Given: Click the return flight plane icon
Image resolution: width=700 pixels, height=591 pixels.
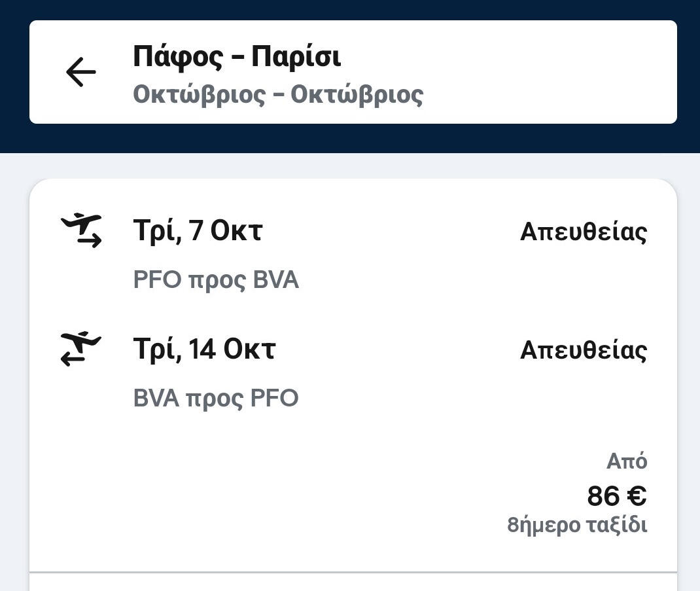Looking at the screenshot, I should (x=81, y=348).
